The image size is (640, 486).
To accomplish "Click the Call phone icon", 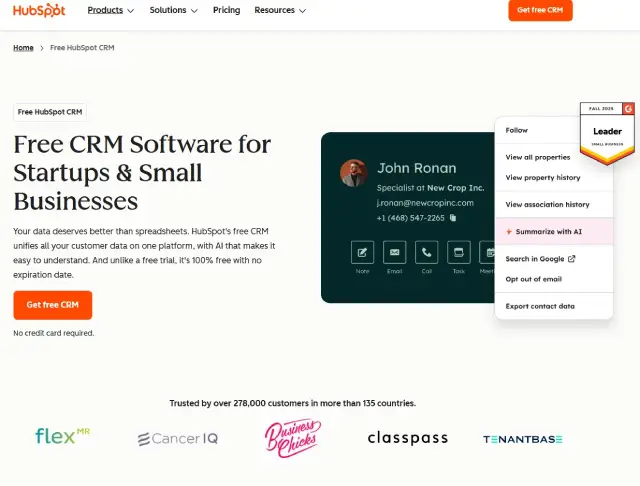I will pos(427,252).
